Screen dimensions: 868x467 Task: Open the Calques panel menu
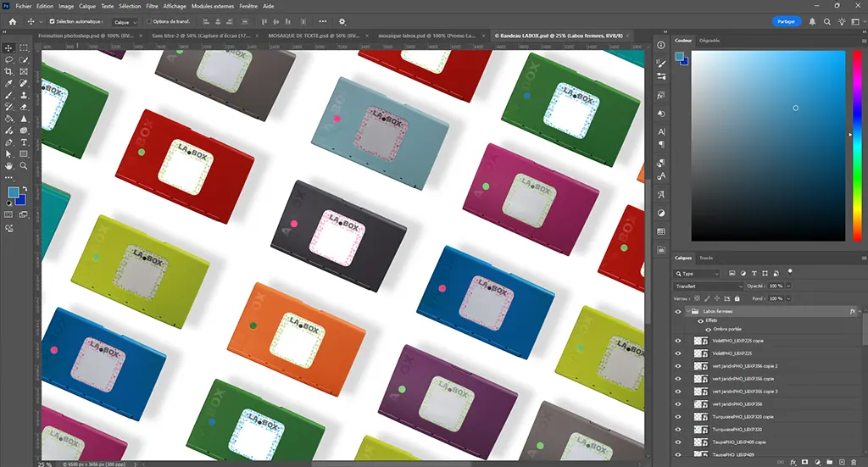864,259
